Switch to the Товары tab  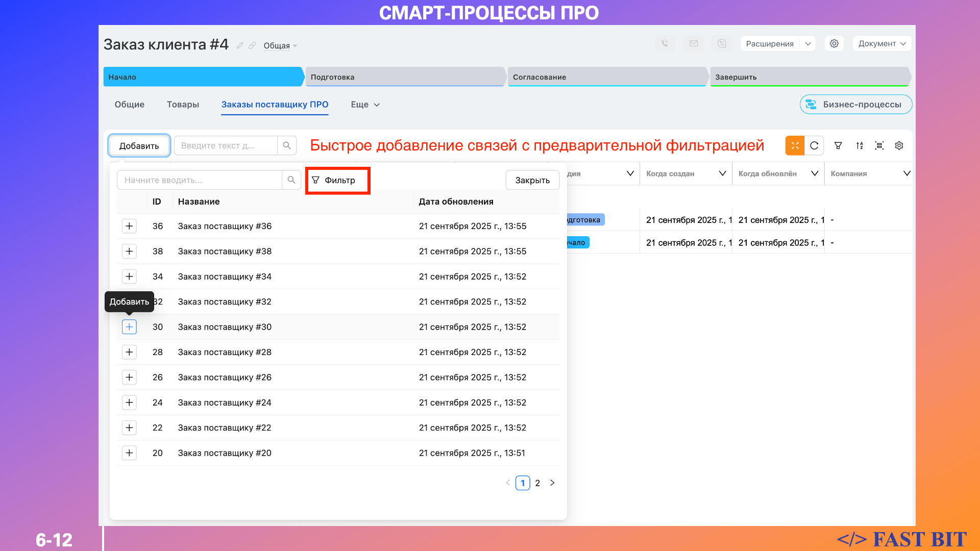coord(183,105)
